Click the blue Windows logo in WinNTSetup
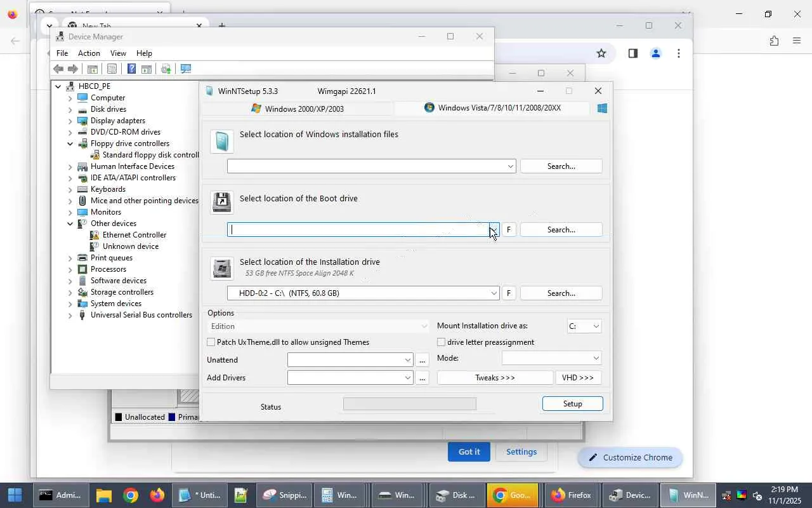The width and height of the screenshot is (812, 508). [602, 109]
